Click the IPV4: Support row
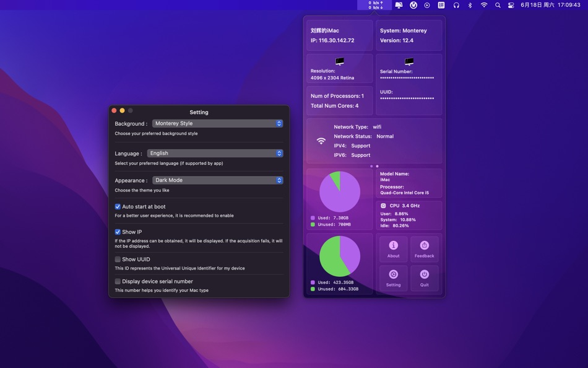588x368 pixels. (x=352, y=146)
